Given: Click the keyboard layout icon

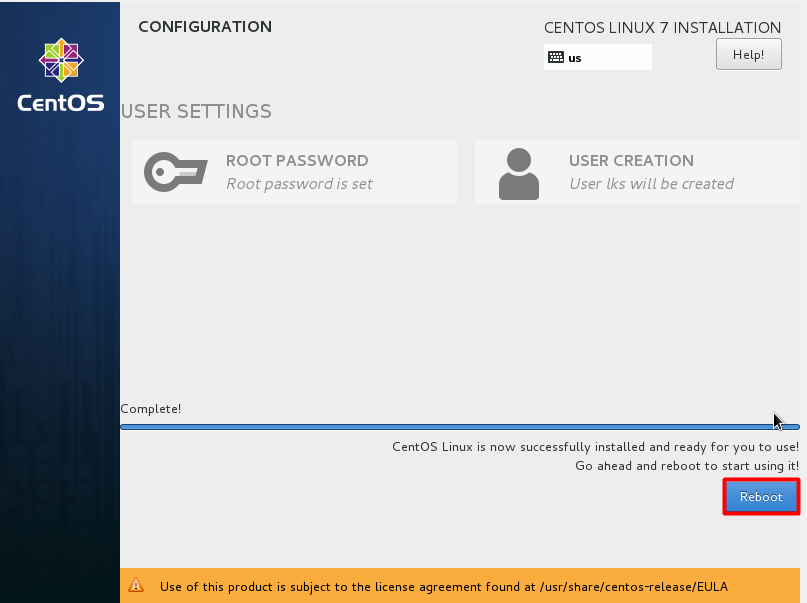Looking at the screenshot, I should coord(555,58).
